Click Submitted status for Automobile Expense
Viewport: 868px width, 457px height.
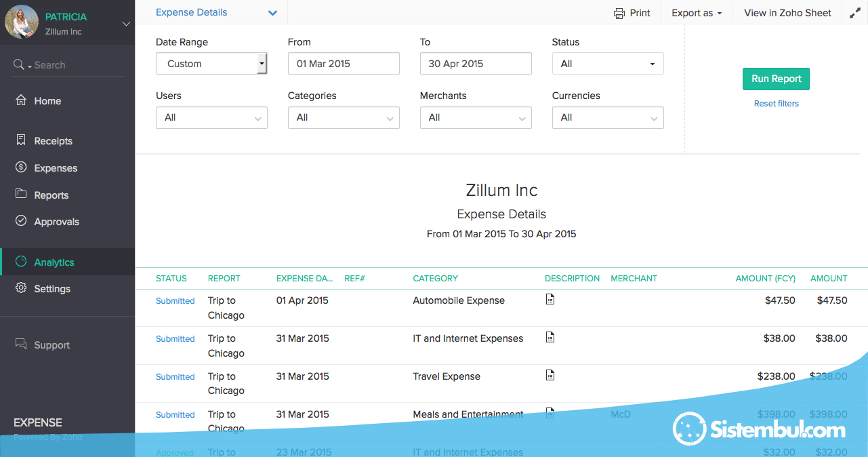click(175, 301)
